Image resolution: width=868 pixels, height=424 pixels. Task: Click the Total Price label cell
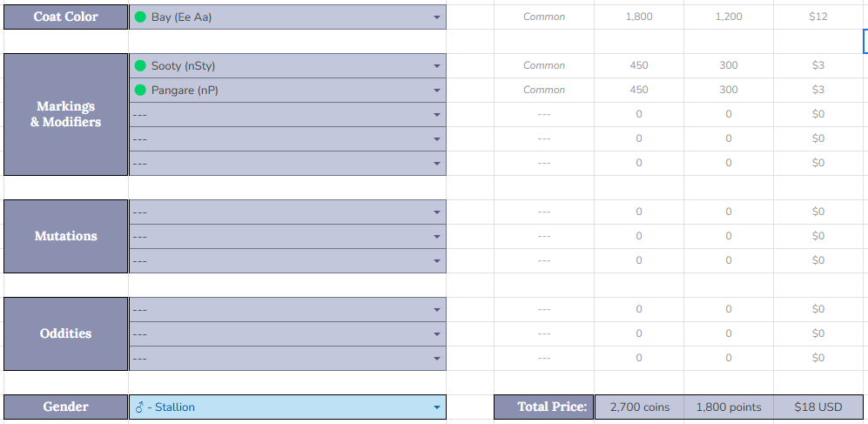544,407
